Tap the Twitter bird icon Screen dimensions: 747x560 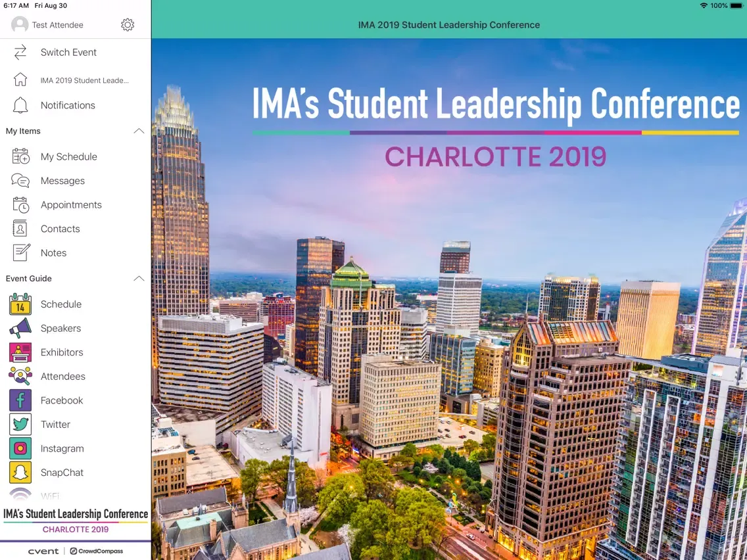tap(20, 425)
